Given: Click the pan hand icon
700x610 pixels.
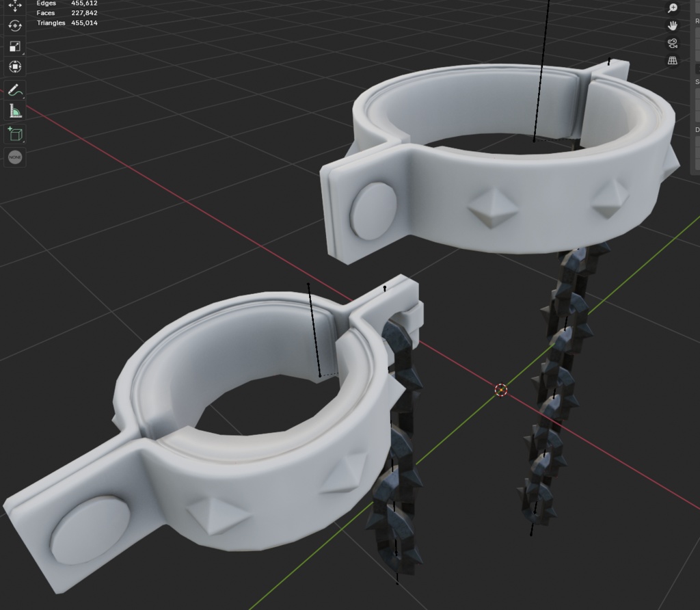Looking at the screenshot, I should pyautogui.click(x=673, y=26).
